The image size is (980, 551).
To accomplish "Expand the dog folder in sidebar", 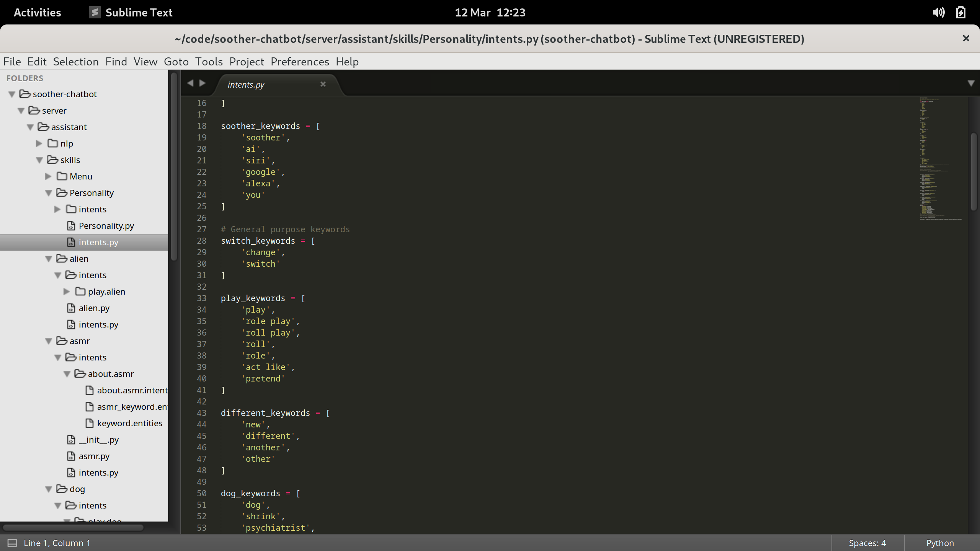I will [x=49, y=488].
